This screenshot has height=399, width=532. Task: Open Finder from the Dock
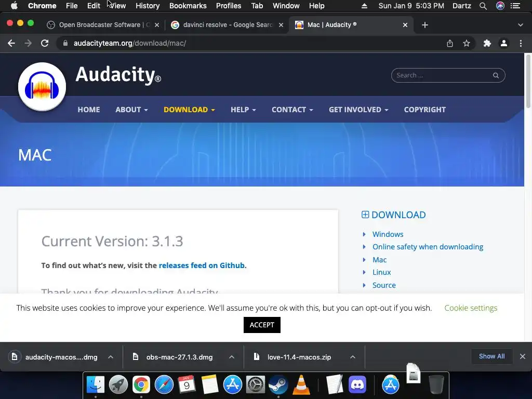pyautogui.click(x=96, y=385)
